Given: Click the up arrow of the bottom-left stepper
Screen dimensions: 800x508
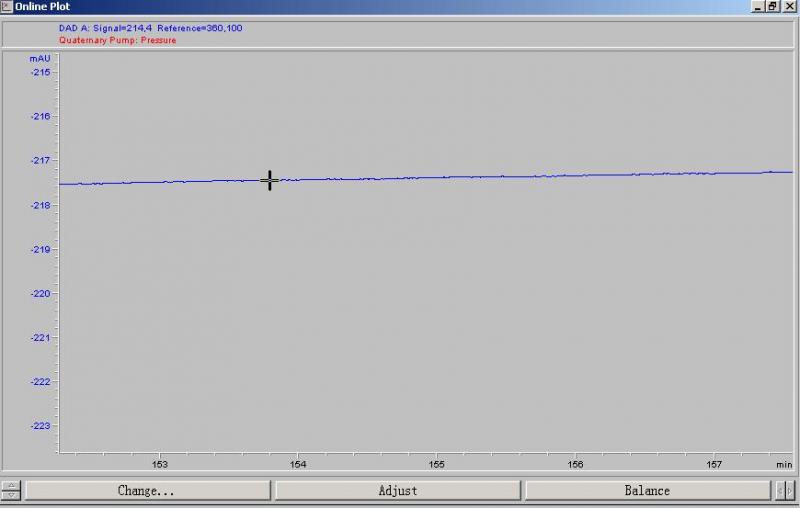Looking at the screenshot, I should [x=11, y=485].
